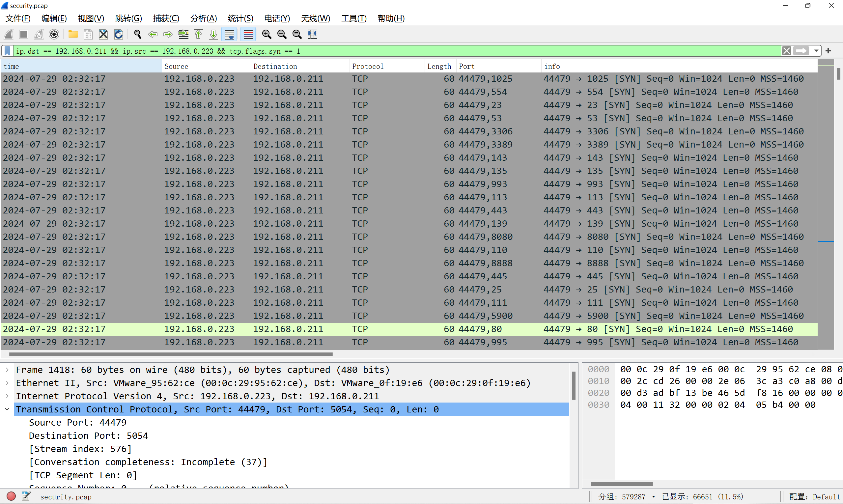This screenshot has width=843, height=504.
Task: Zoom in on packet list text
Action: (267, 34)
